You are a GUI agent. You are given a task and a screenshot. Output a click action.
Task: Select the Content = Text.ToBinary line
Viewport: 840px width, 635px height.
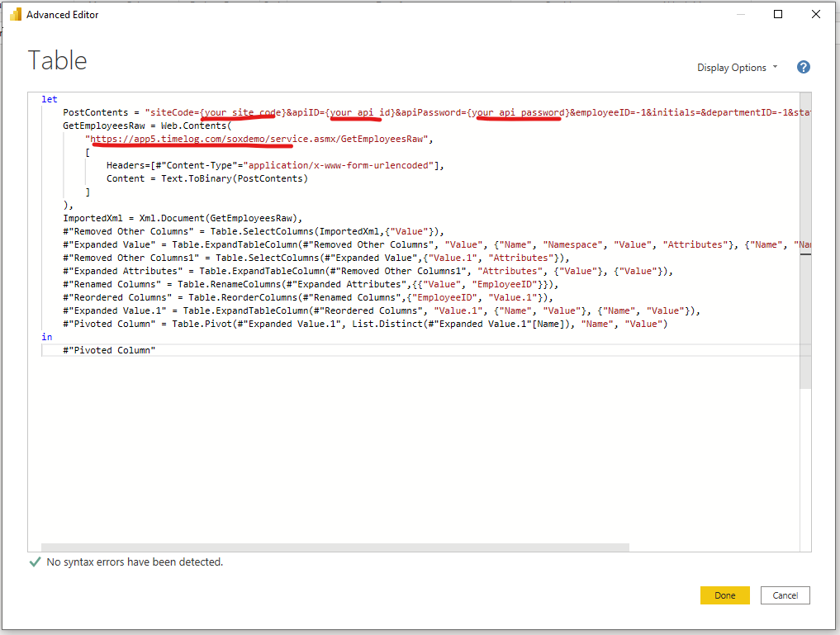tap(206, 178)
